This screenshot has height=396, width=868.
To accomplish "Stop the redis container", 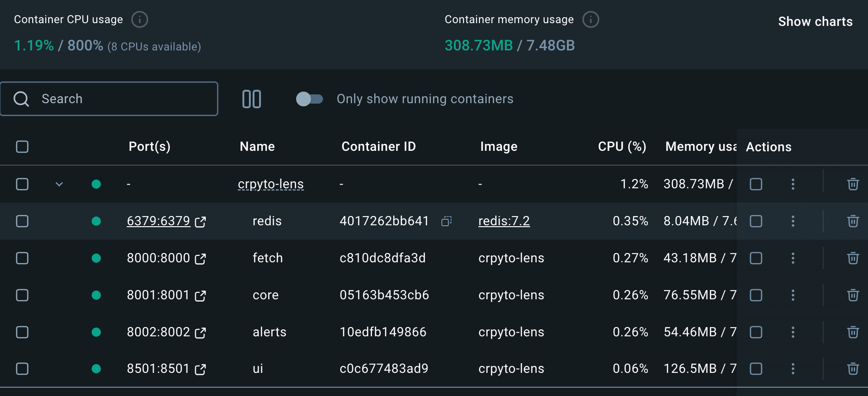I will [x=756, y=221].
